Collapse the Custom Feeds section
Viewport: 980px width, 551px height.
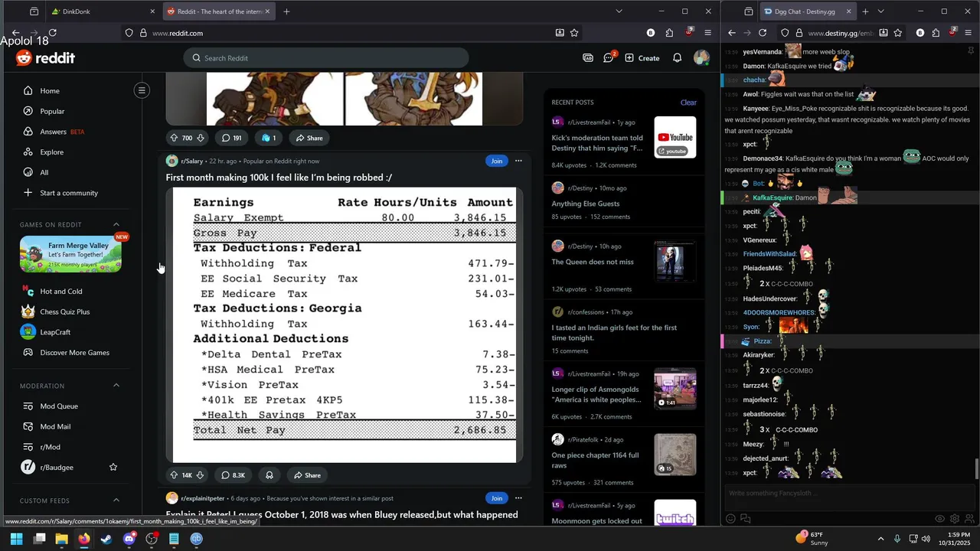point(116,500)
